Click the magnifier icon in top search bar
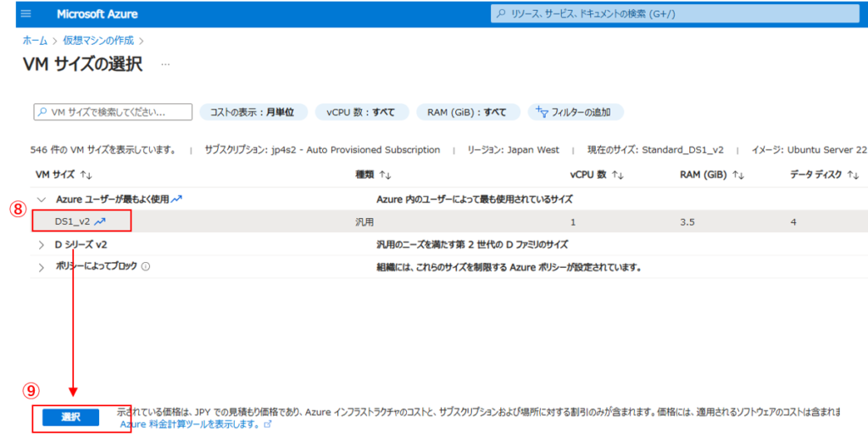This screenshot has width=868, height=441. click(501, 14)
